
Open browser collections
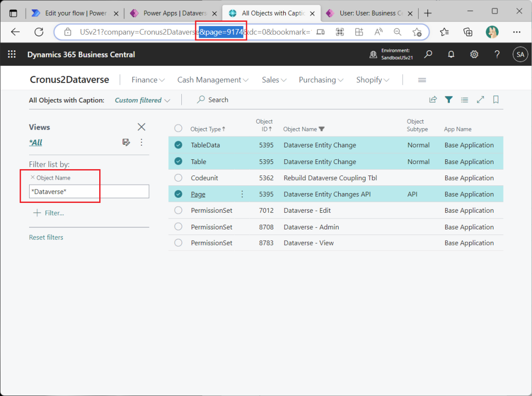468,32
